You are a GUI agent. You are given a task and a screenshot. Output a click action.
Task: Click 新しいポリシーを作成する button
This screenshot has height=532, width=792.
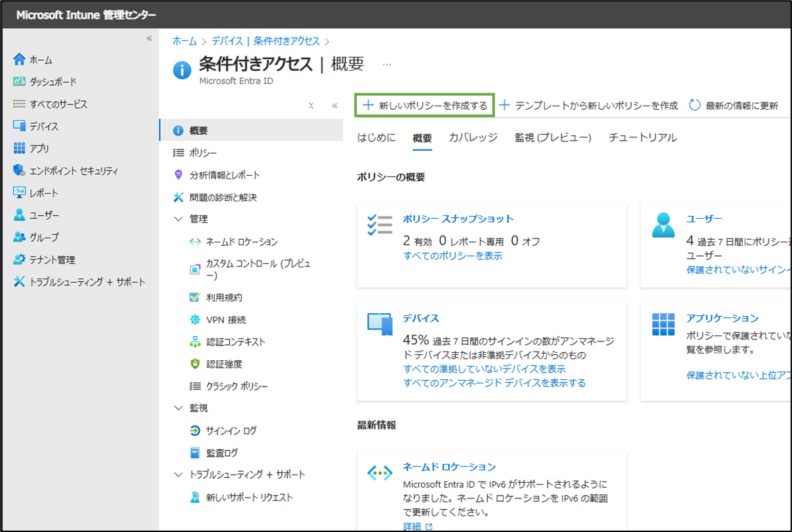coord(425,105)
